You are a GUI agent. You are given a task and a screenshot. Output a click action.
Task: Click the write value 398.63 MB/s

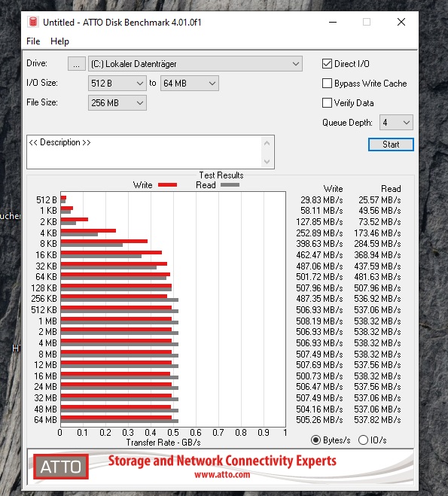click(x=319, y=244)
